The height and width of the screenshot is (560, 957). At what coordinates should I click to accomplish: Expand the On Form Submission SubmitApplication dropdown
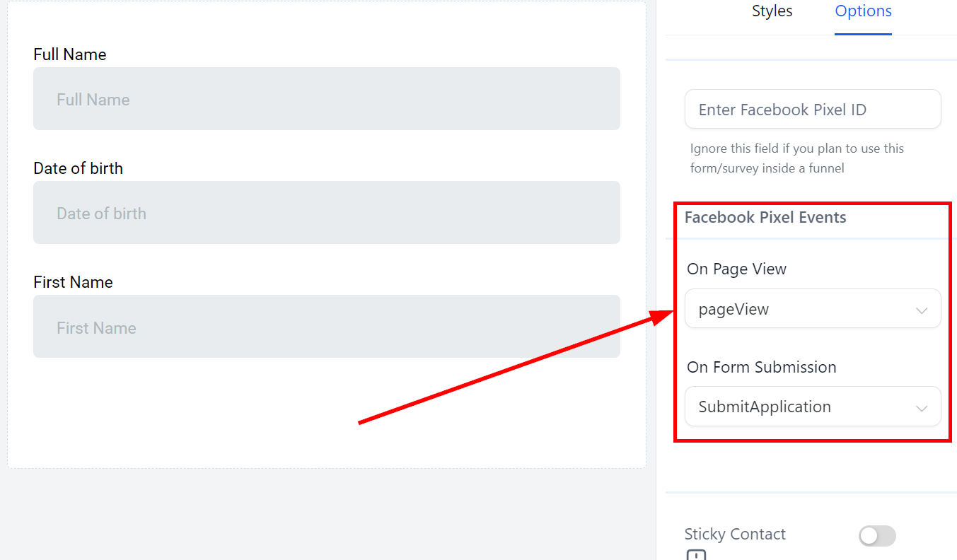click(812, 407)
